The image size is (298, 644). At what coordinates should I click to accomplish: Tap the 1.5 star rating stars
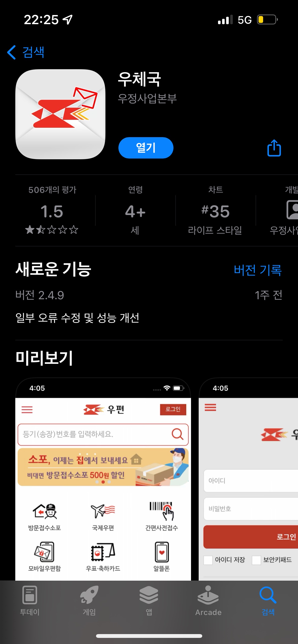(52, 230)
